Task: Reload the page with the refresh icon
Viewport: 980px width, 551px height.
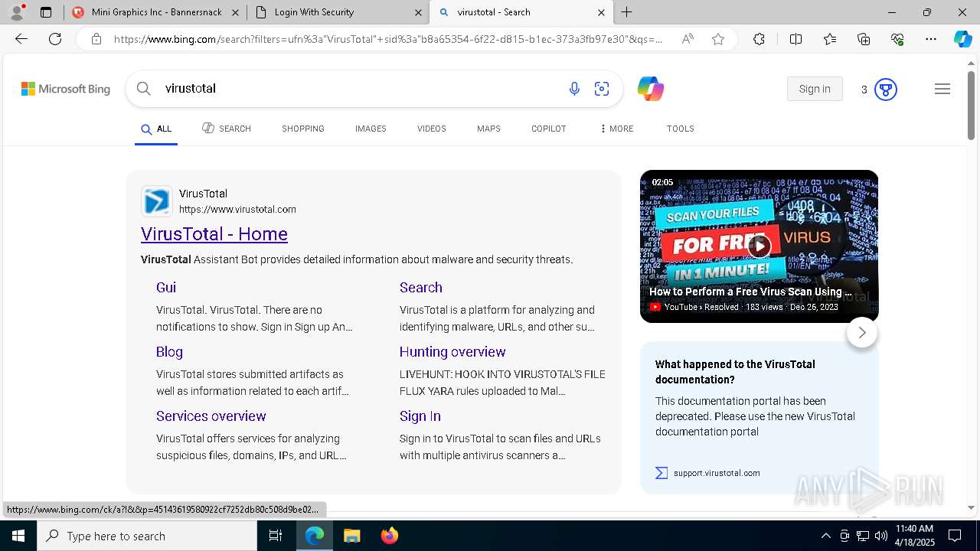Action: click(x=55, y=39)
